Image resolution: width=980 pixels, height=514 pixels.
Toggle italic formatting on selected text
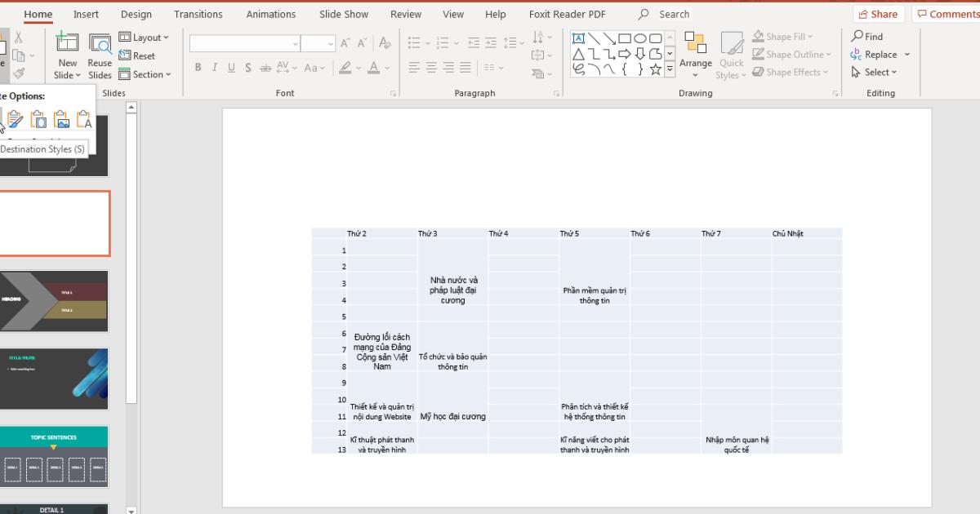pyautogui.click(x=212, y=69)
